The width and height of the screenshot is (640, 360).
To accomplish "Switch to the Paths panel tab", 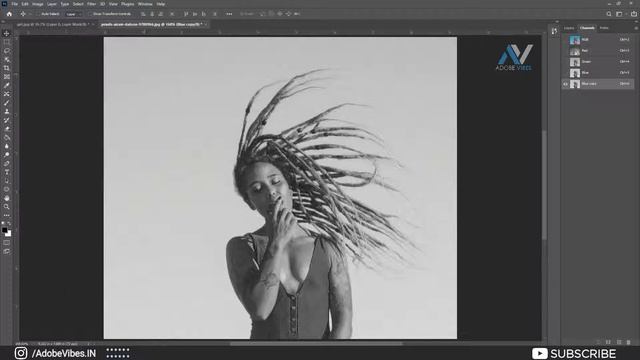I will pyautogui.click(x=604, y=28).
